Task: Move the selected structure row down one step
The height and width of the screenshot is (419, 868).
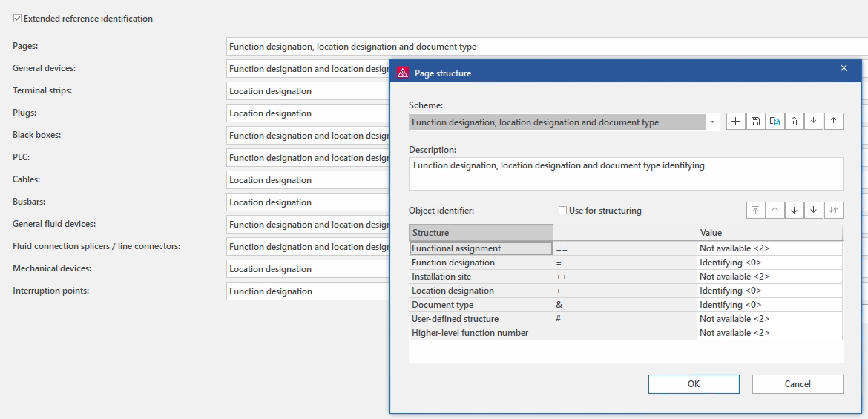Action: pyautogui.click(x=795, y=211)
